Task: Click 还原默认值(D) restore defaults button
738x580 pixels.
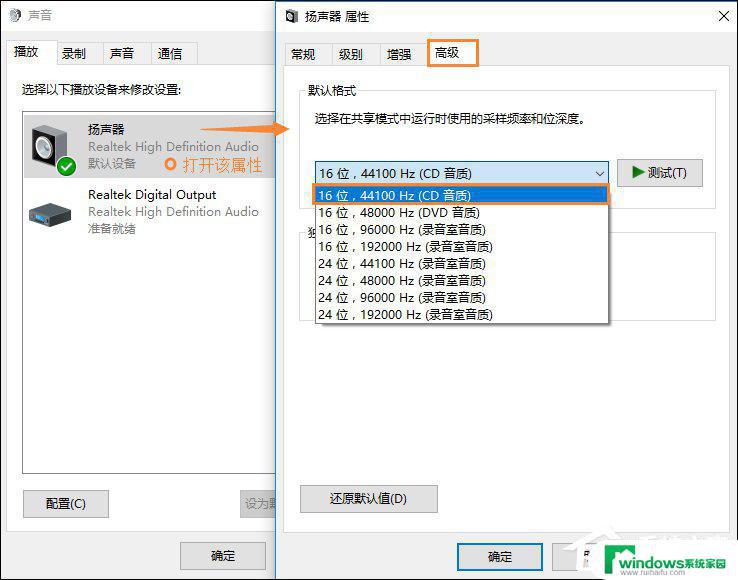Action: pyautogui.click(x=369, y=499)
